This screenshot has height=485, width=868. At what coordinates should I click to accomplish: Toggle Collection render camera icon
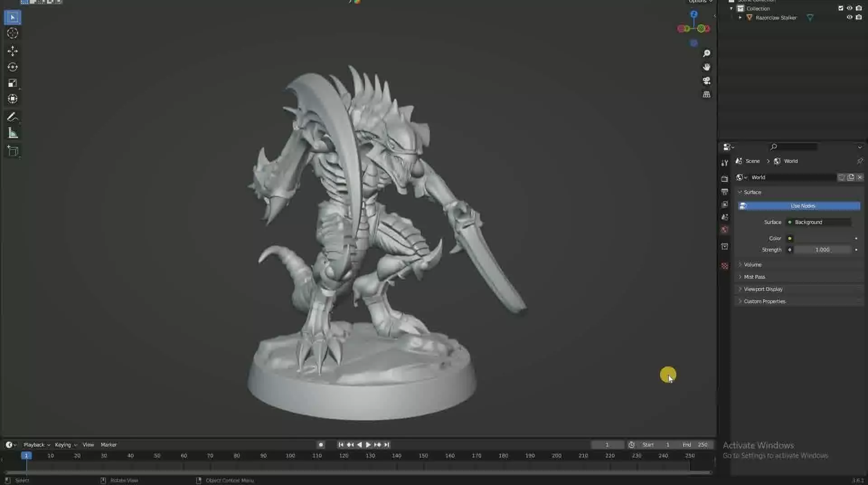pos(859,8)
